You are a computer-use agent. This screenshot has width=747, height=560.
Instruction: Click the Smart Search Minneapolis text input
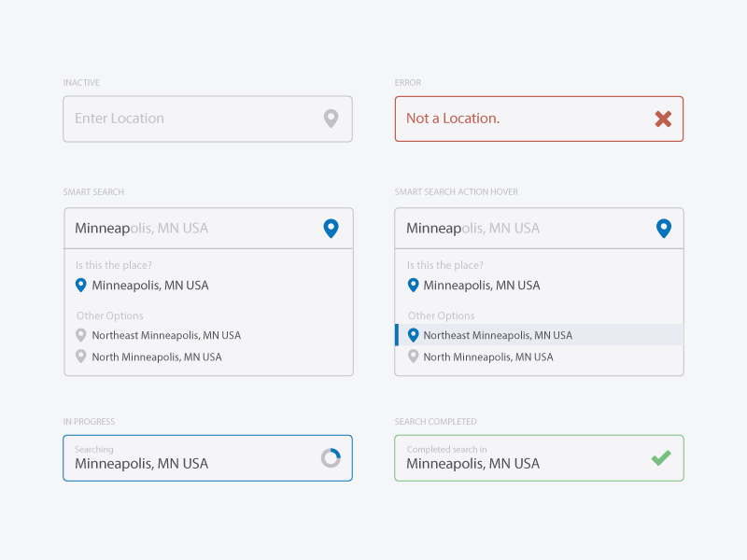(208, 228)
